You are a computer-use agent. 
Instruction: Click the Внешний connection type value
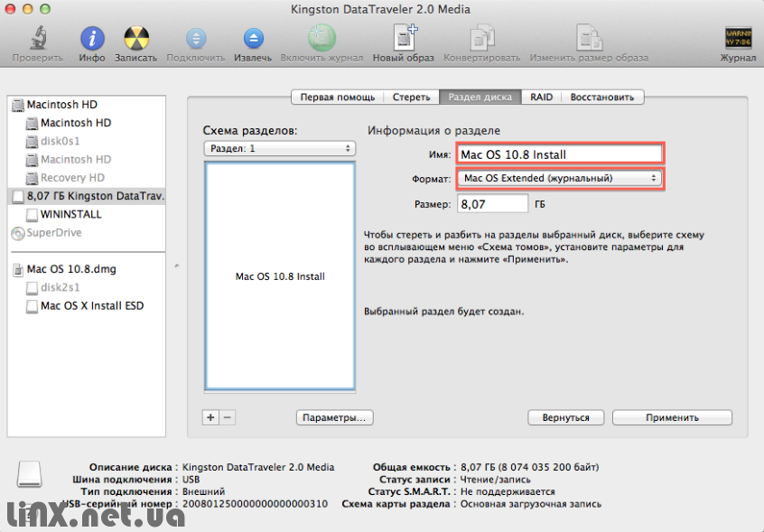point(203,491)
